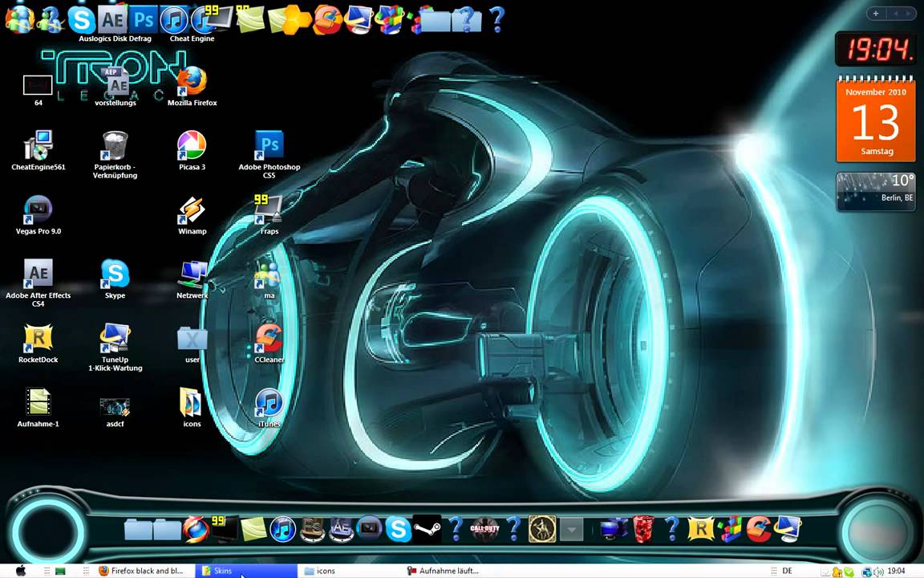Click the red digital clock gadget

876,48
